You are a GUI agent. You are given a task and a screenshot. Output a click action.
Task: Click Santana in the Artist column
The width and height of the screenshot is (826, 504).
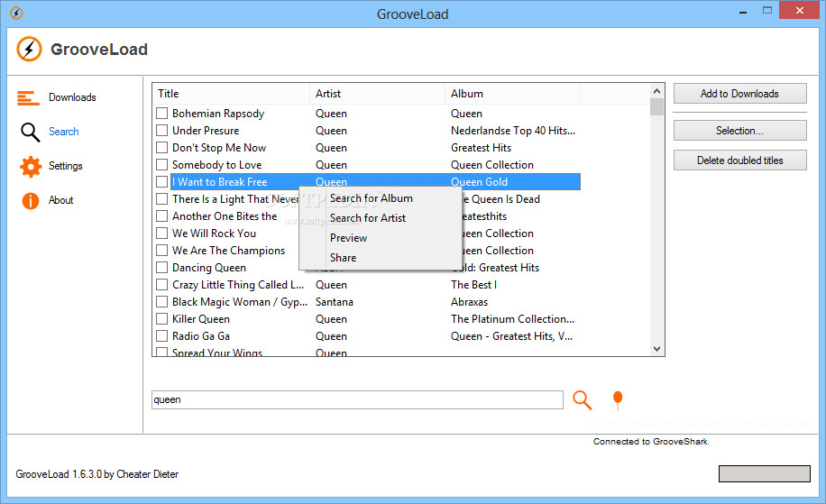tap(334, 301)
